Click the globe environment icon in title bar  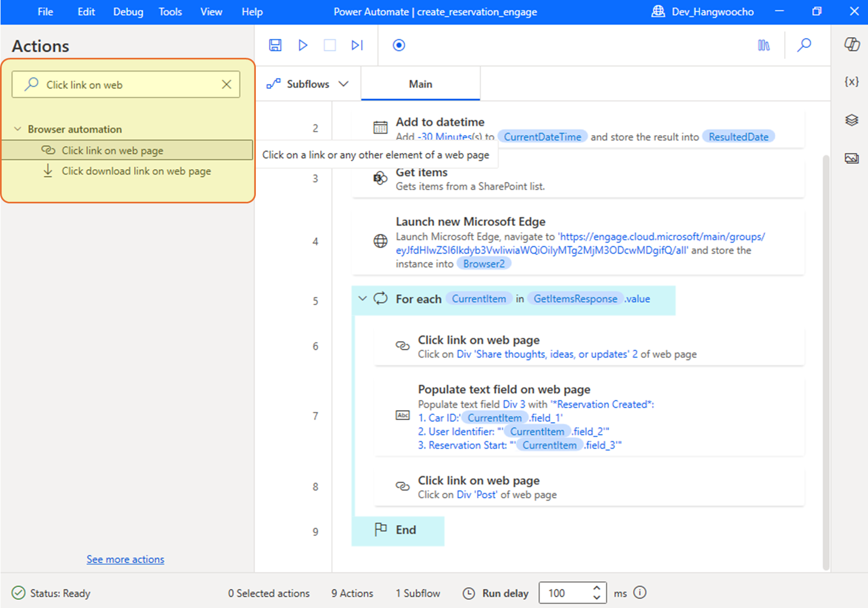pos(659,11)
